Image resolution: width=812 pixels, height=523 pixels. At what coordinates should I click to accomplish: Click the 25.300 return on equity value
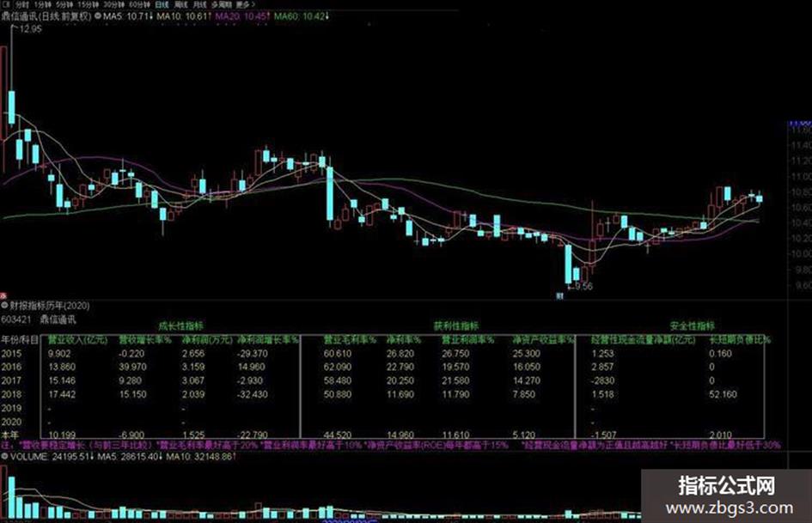[x=527, y=354]
